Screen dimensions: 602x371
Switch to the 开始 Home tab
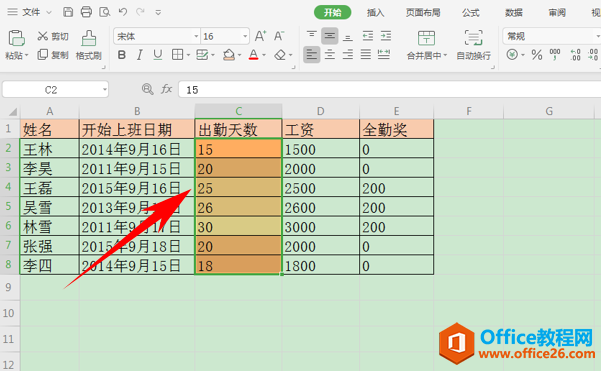point(332,12)
